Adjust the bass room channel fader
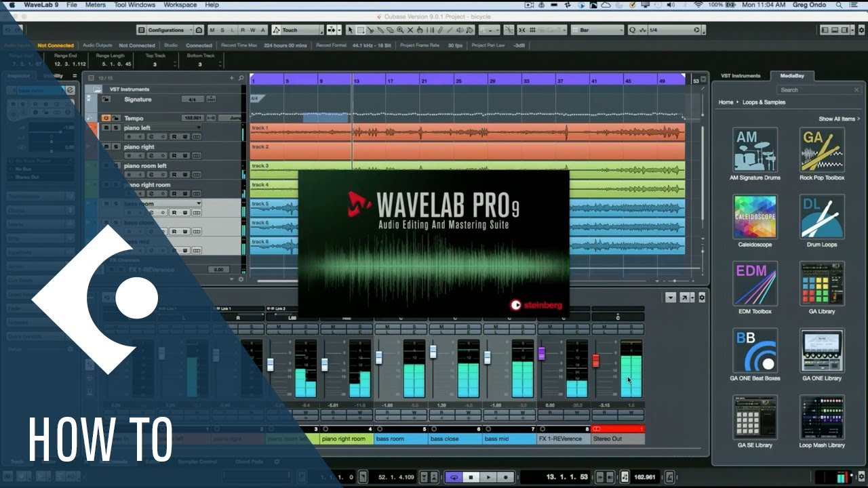The height and width of the screenshot is (488, 868). (378, 357)
